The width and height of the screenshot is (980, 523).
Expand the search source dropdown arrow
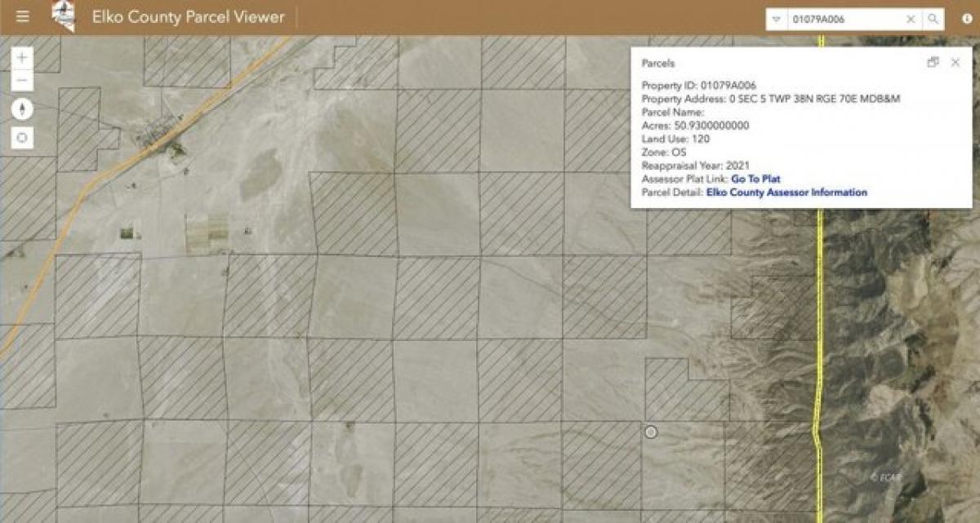pyautogui.click(x=777, y=20)
